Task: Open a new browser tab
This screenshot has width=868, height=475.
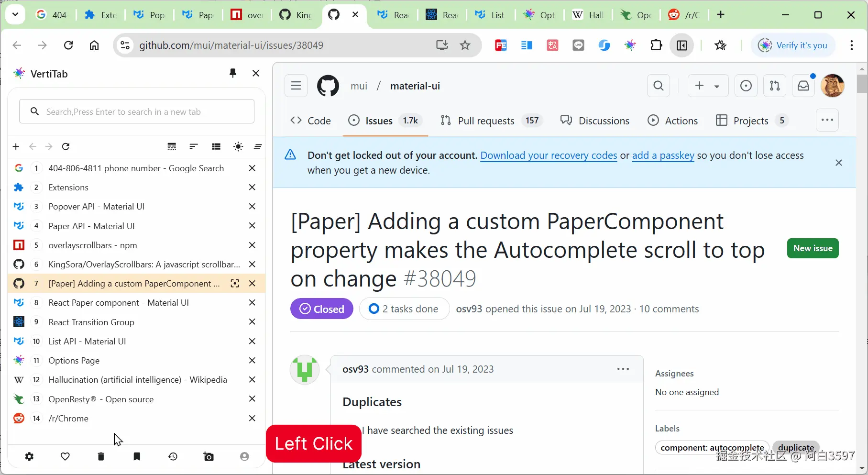Action: tap(721, 15)
